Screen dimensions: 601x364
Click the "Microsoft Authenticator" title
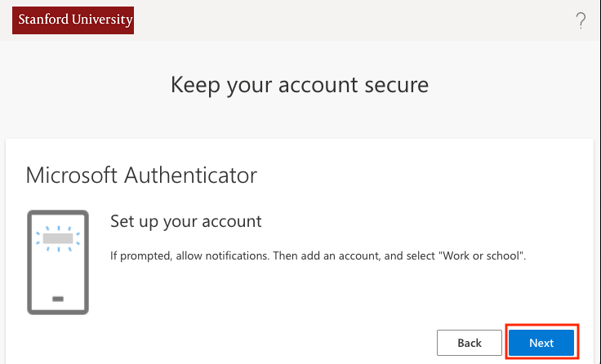click(141, 175)
